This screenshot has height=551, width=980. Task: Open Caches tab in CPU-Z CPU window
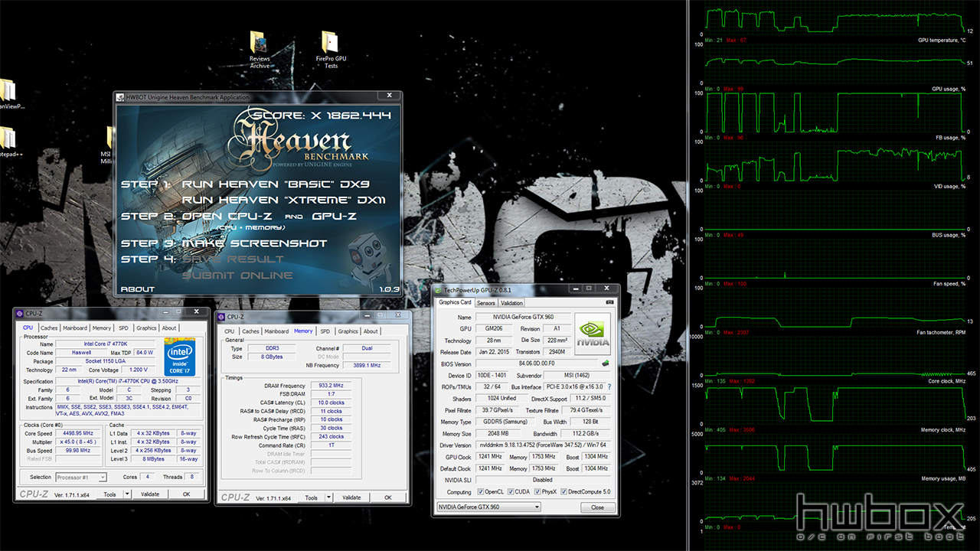[x=49, y=328]
